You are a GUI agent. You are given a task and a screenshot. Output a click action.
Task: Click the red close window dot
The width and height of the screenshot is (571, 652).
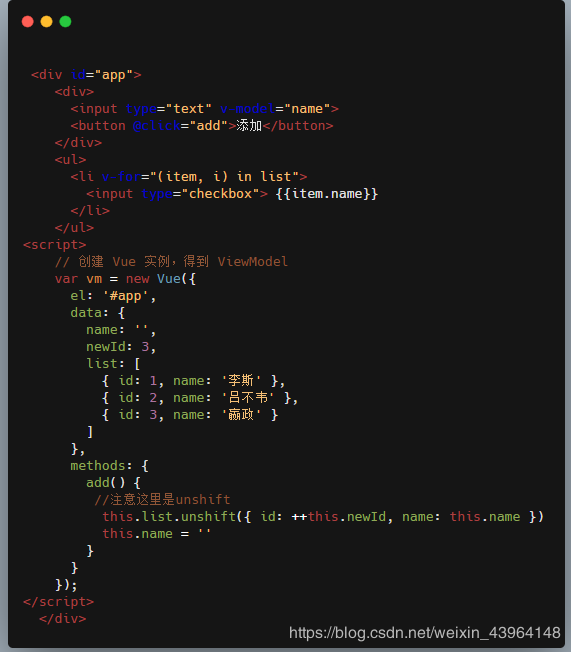pyautogui.click(x=27, y=21)
